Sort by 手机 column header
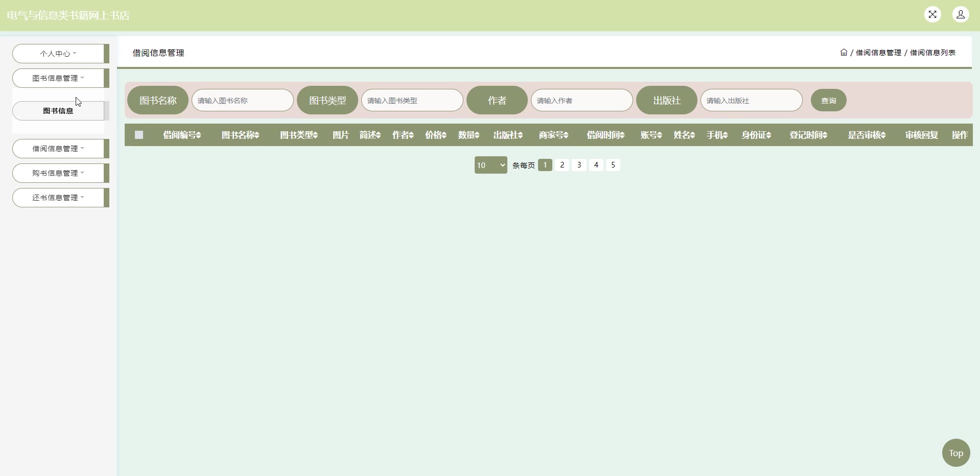This screenshot has width=980, height=476. click(x=717, y=135)
